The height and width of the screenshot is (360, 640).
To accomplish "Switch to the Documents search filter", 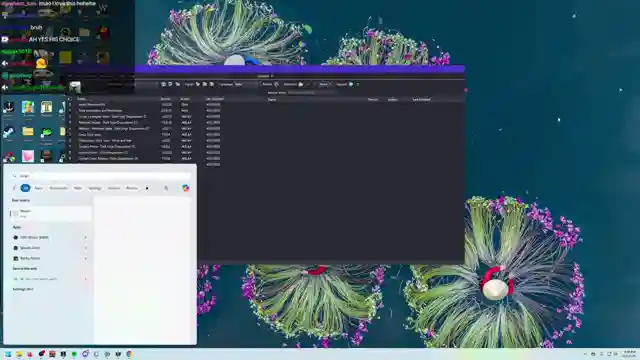I will click(58, 188).
